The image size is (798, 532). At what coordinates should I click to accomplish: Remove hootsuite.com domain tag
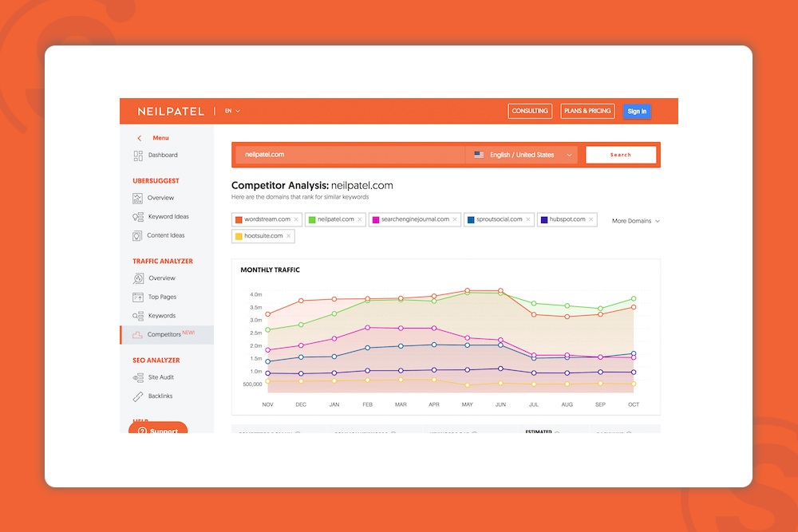click(288, 236)
